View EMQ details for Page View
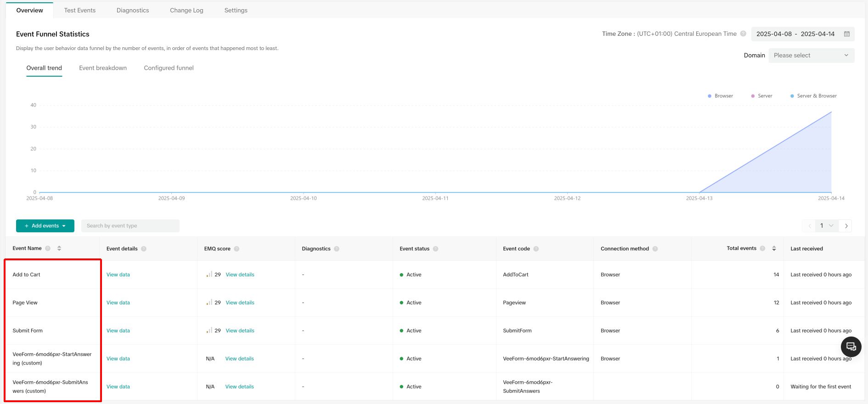Image resolution: width=868 pixels, height=404 pixels. tap(240, 303)
